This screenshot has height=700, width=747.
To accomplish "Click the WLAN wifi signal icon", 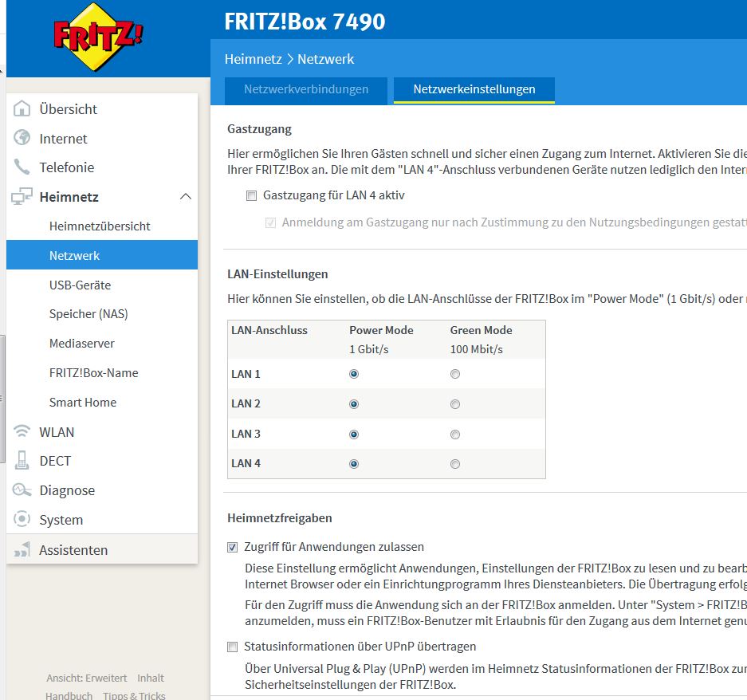I will tap(22, 431).
